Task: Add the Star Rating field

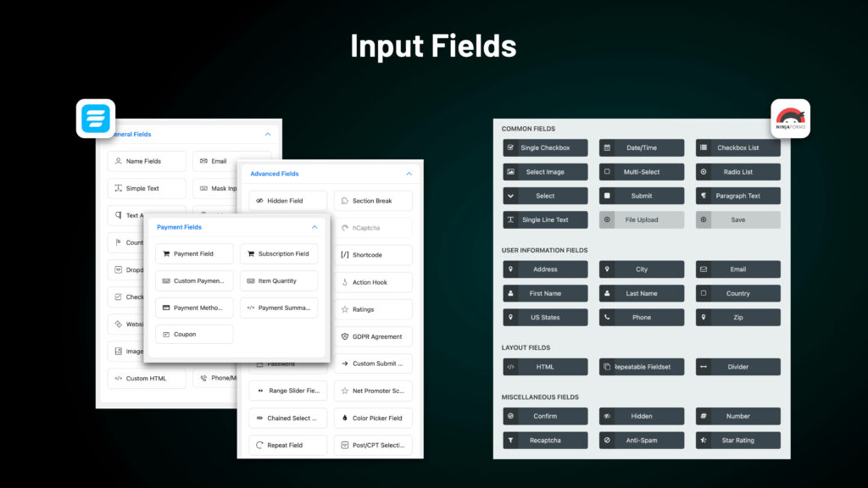Action: point(738,441)
